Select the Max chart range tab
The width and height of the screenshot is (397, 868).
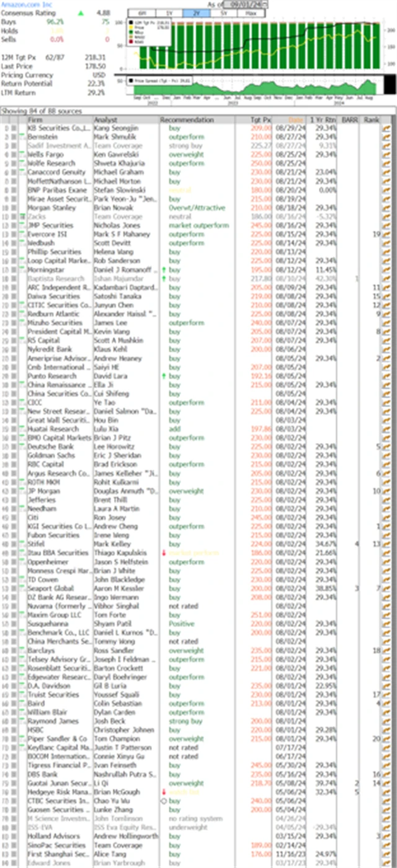(250, 13)
